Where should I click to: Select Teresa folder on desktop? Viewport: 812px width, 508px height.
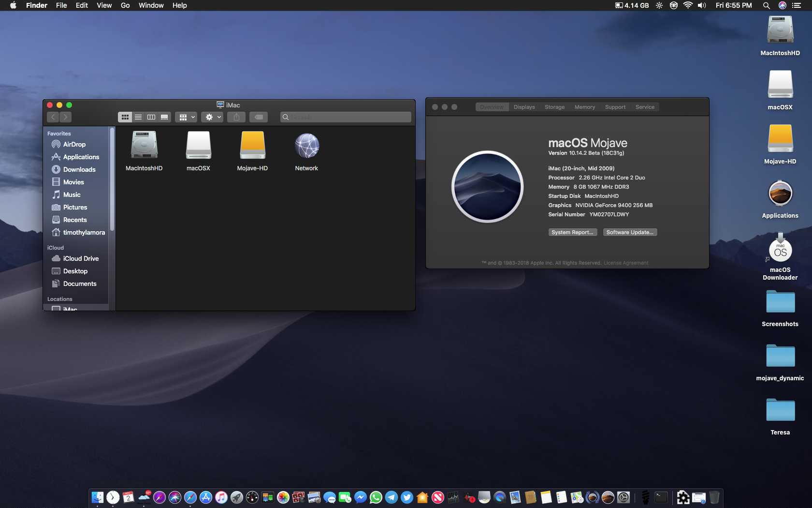point(780,417)
